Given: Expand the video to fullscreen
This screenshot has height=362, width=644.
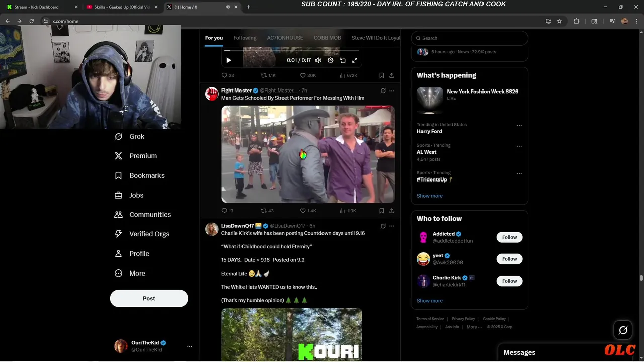Looking at the screenshot, I should click(x=355, y=60).
